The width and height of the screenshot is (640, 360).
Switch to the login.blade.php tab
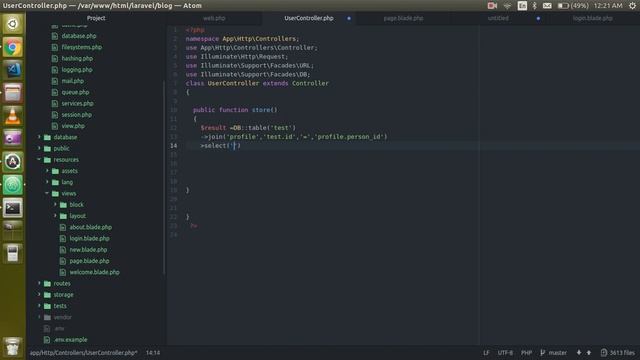[x=593, y=18]
